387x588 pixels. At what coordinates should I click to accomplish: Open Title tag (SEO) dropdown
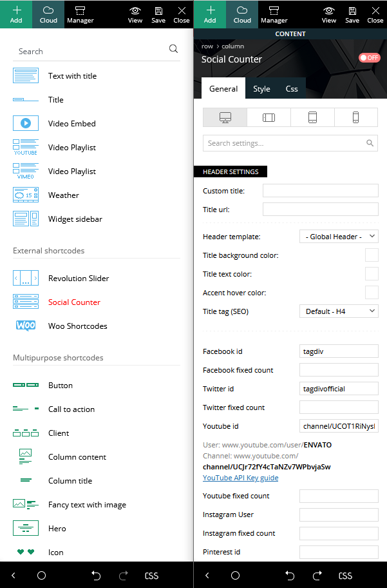coord(339,311)
